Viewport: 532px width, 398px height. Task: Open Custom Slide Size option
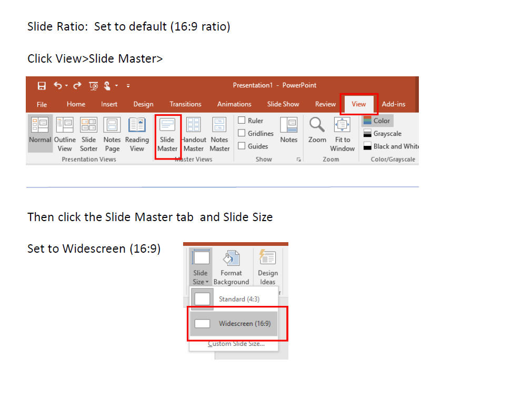coord(236,344)
